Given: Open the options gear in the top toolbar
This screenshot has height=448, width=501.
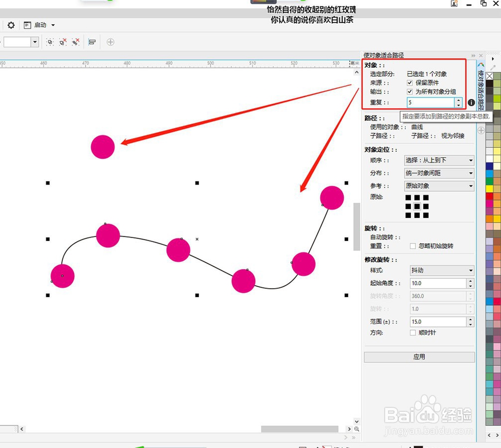Looking at the screenshot, I should click(11, 25).
